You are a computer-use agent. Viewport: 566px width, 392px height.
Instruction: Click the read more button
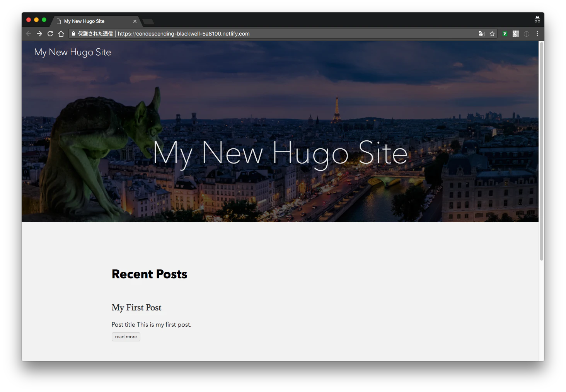(126, 337)
